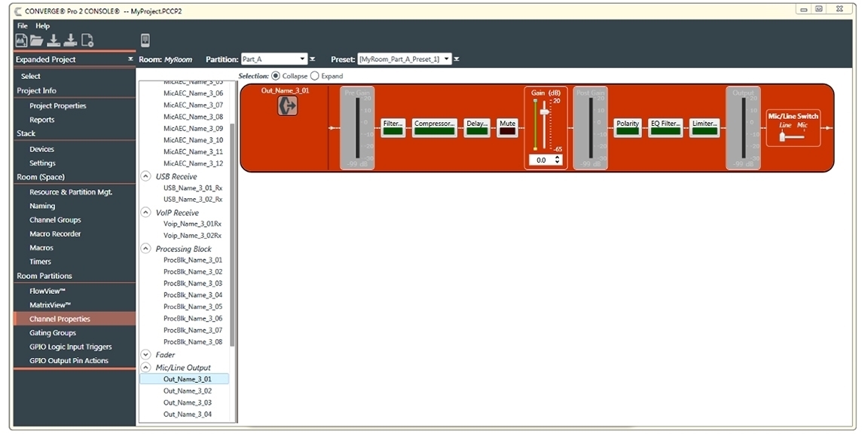
Task: Click the second download arrow toolbar icon
Action: (70, 41)
